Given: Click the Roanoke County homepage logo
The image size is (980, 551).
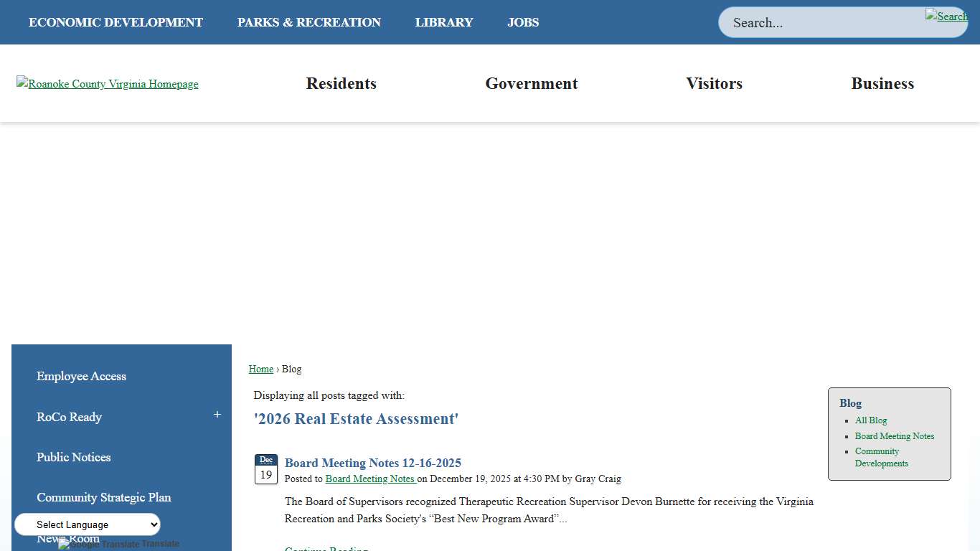Looking at the screenshot, I should [107, 83].
